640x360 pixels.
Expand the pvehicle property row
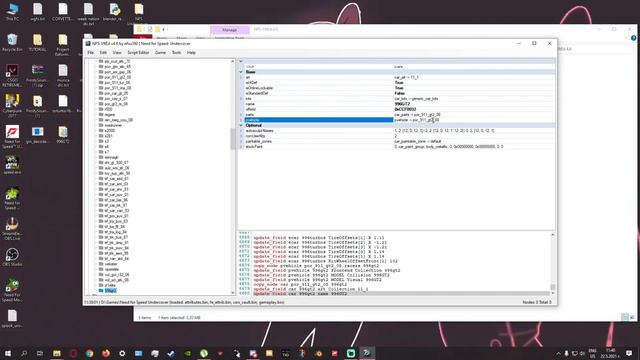[241, 120]
